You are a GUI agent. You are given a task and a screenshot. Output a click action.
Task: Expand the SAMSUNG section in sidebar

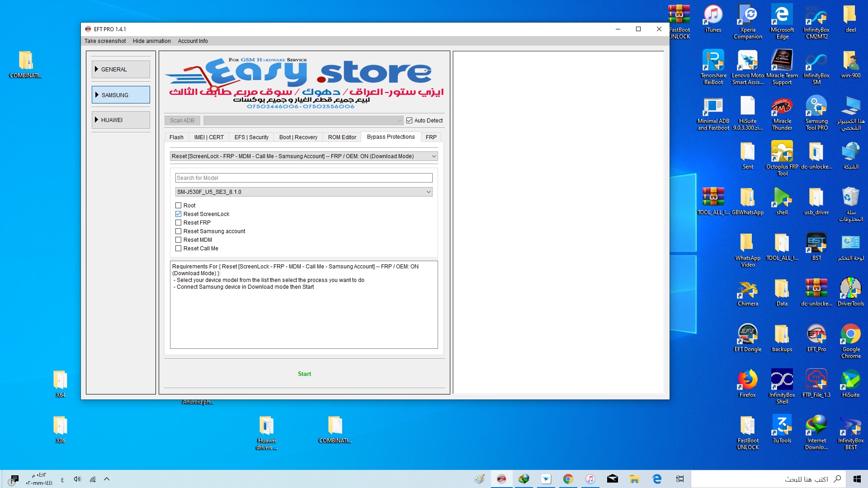[121, 95]
